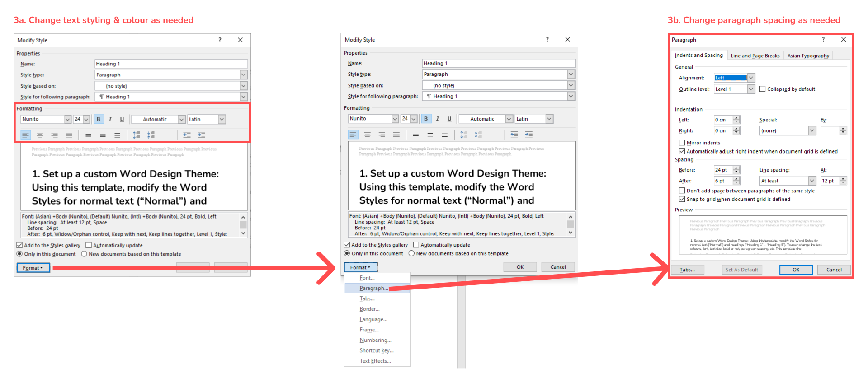Expand the Outline level dropdown
The width and height of the screenshot is (868, 382).
pos(751,89)
